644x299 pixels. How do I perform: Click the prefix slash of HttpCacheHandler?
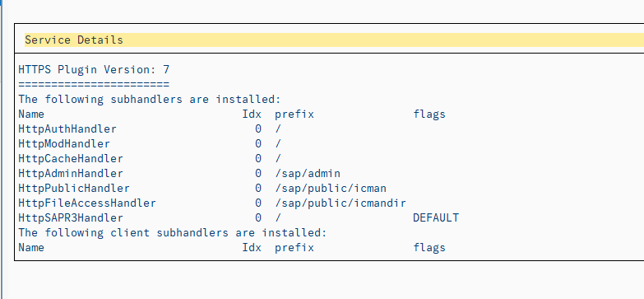[x=278, y=158]
